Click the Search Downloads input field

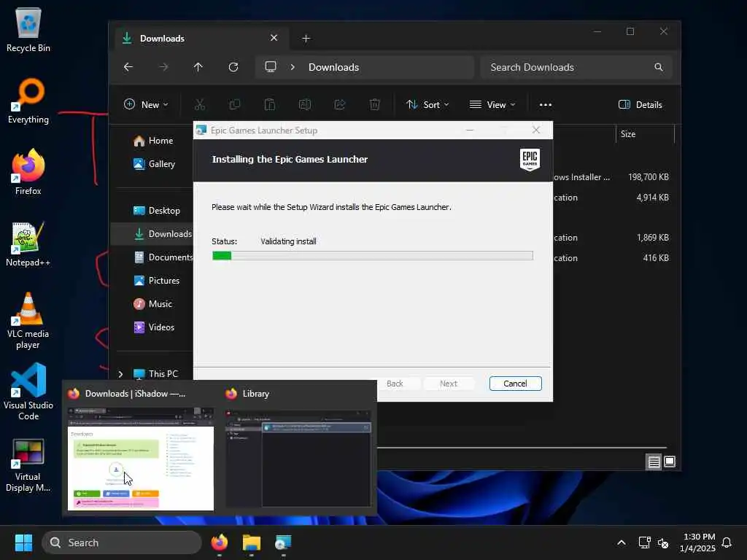[x=576, y=67]
